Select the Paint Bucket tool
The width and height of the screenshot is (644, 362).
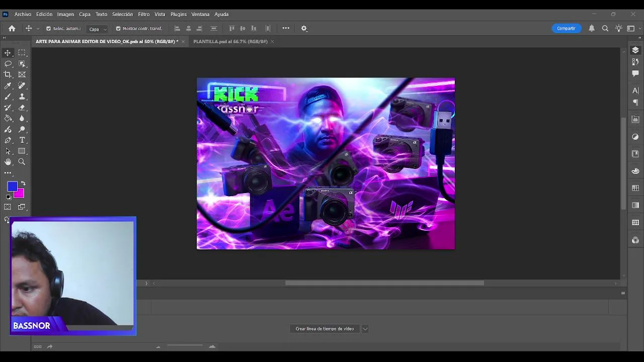[8, 118]
